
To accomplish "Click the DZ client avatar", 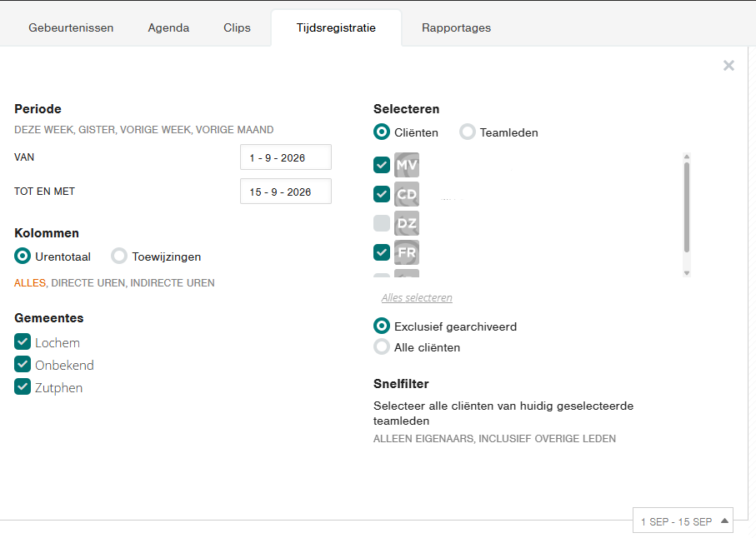I will click(x=407, y=223).
